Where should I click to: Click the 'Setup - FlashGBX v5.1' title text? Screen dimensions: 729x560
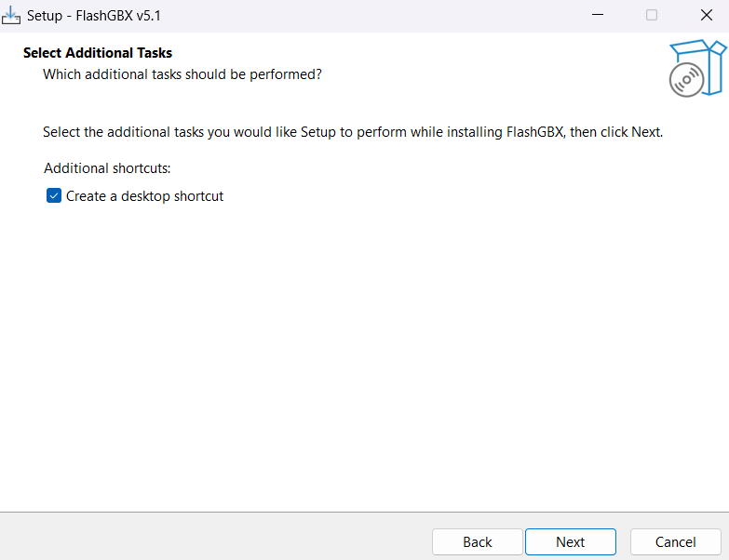(94, 15)
